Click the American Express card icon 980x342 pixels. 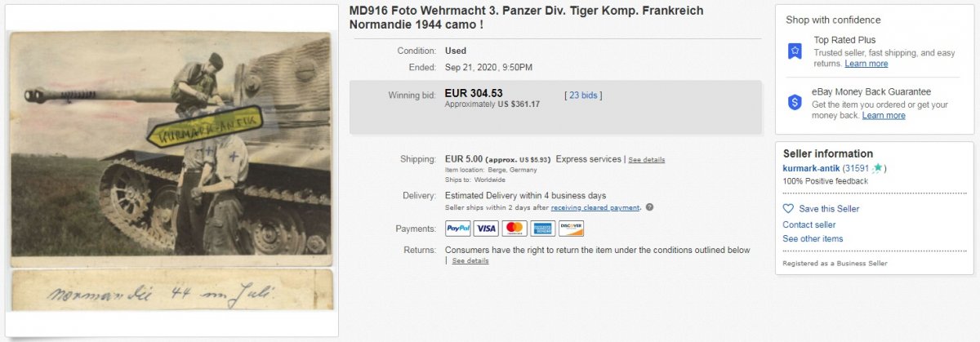(x=543, y=229)
